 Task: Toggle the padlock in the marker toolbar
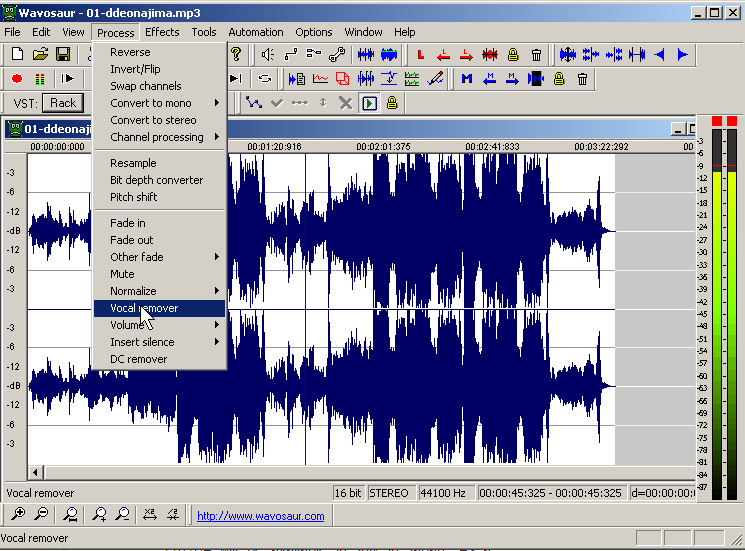click(x=559, y=79)
